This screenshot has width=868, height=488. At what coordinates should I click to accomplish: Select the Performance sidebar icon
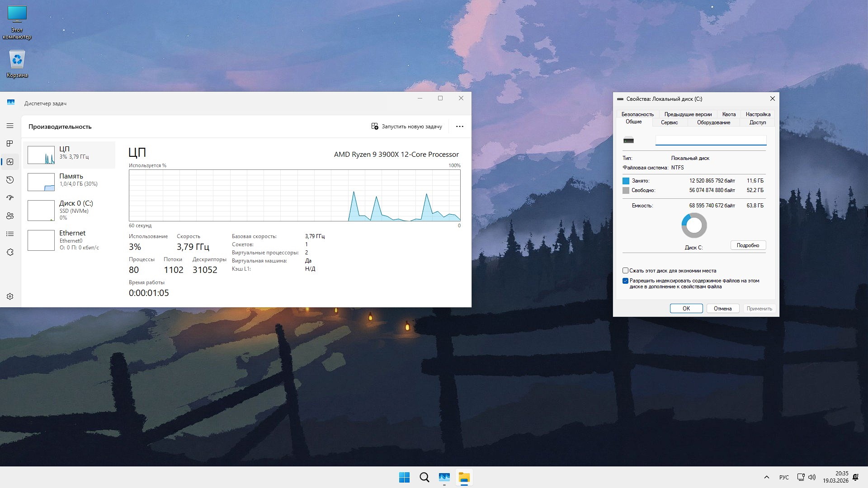(10, 161)
